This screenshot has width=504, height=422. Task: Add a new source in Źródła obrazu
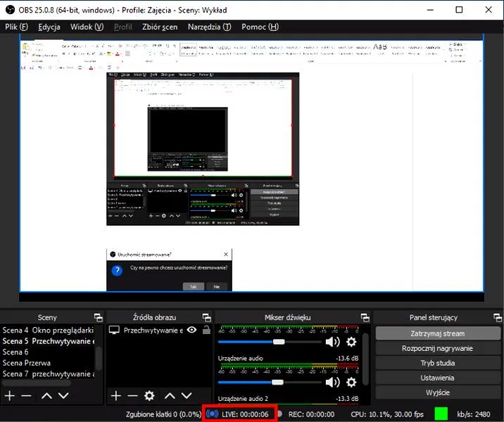(x=116, y=396)
